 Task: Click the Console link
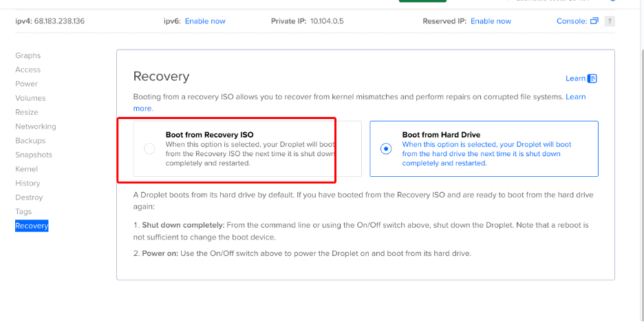coord(571,21)
